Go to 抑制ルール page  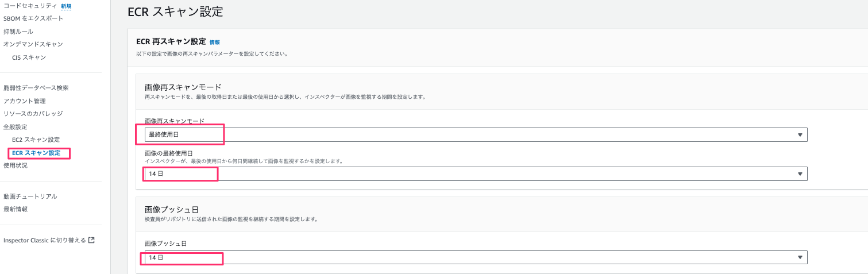click(18, 32)
